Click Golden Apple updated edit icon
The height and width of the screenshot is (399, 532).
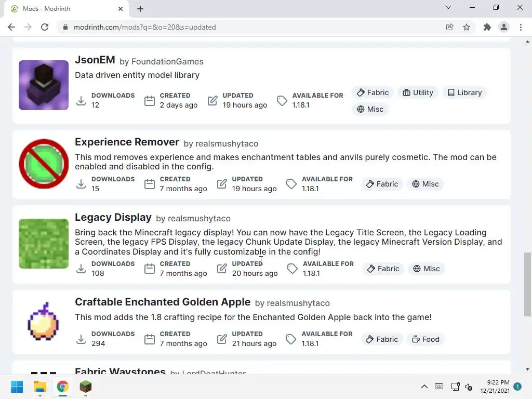point(222,339)
